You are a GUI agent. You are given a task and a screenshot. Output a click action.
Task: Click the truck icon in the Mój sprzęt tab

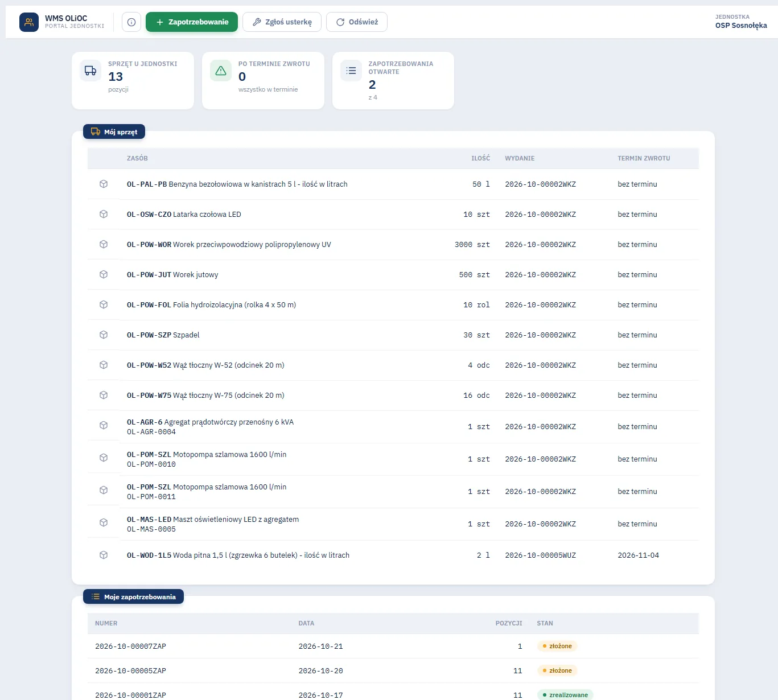coord(96,131)
